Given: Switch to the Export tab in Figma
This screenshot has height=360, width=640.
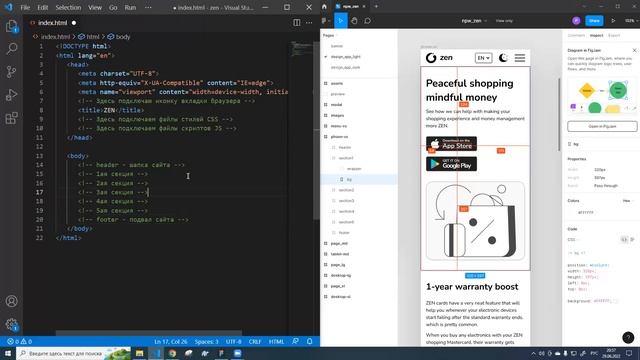Looking at the screenshot, I should point(614,36).
